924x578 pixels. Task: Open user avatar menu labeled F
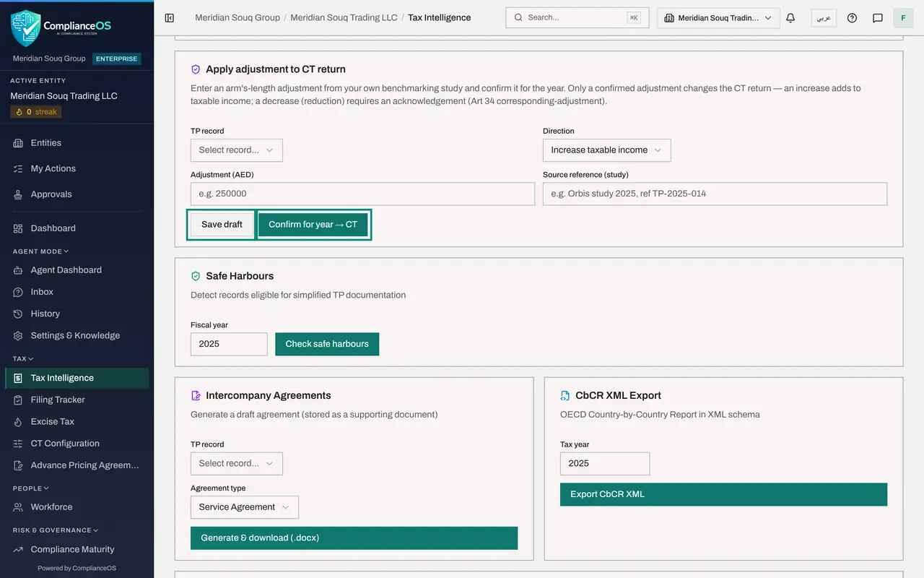point(903,18)
